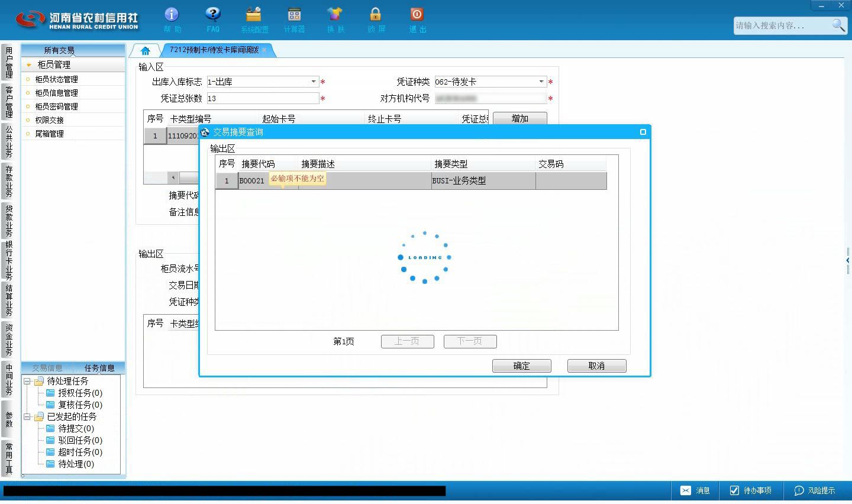
Task: Click the 确定 button in dialog
Action: pos(522,366)
